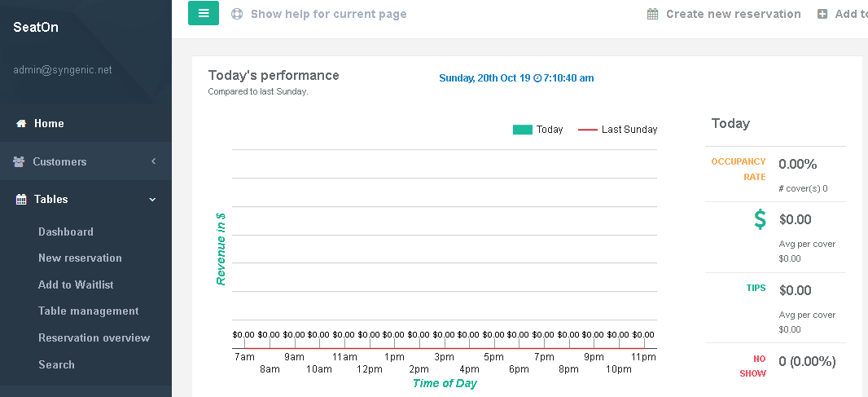This screenshot has height=397, width=868.
Task: Click the green dollar sign revenue icon
Action: click(x=760, y=219)
